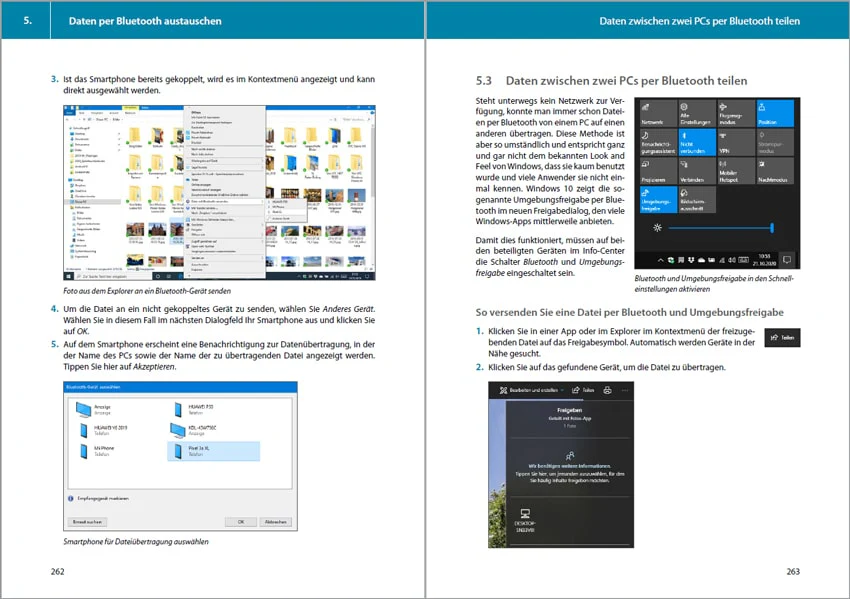The height and width of the screenshot is (599, 850).
Task: Open the Verbinden tile
Action: [x=697, y=171]
